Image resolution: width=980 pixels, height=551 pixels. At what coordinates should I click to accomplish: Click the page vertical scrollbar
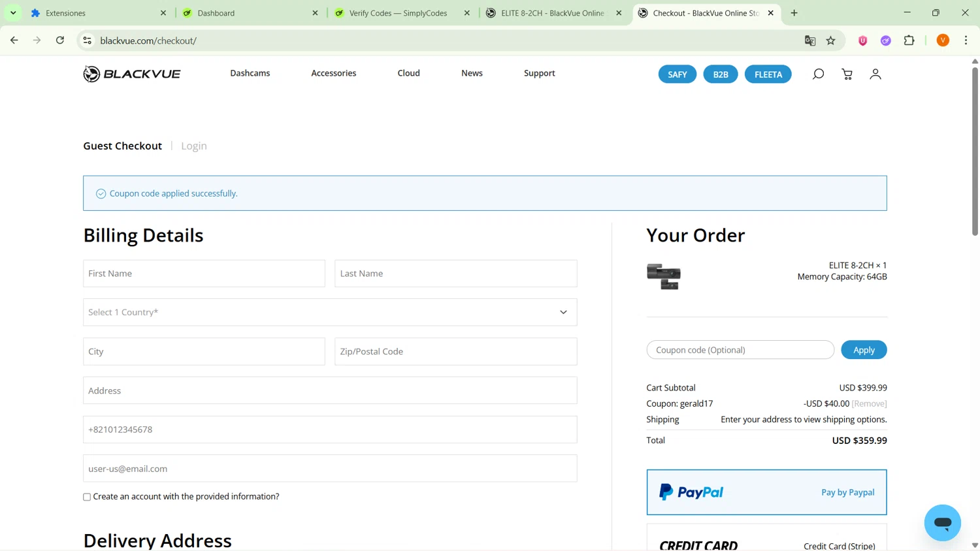(x=975, y=150)
